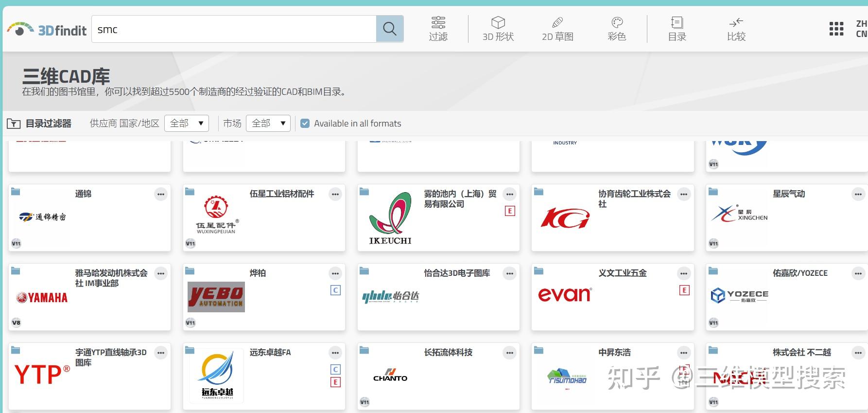Open more options for 烨柏 card
This screenshot has width=868, height=413.
[x=335, y=273]
